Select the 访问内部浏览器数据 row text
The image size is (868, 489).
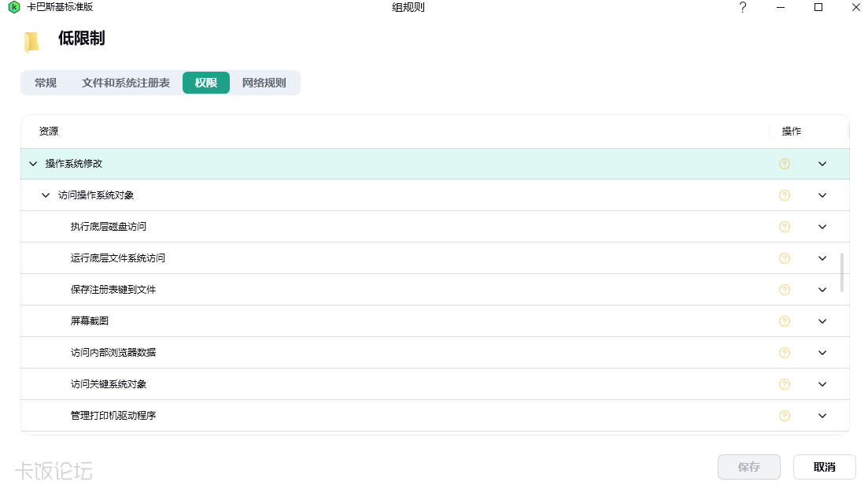(x=113, y=353)
